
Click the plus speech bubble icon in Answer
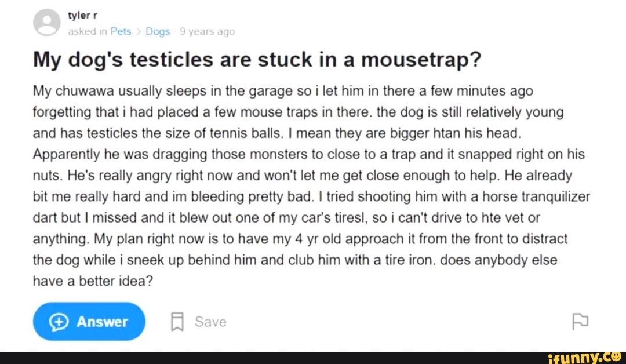tap(59, 322)
